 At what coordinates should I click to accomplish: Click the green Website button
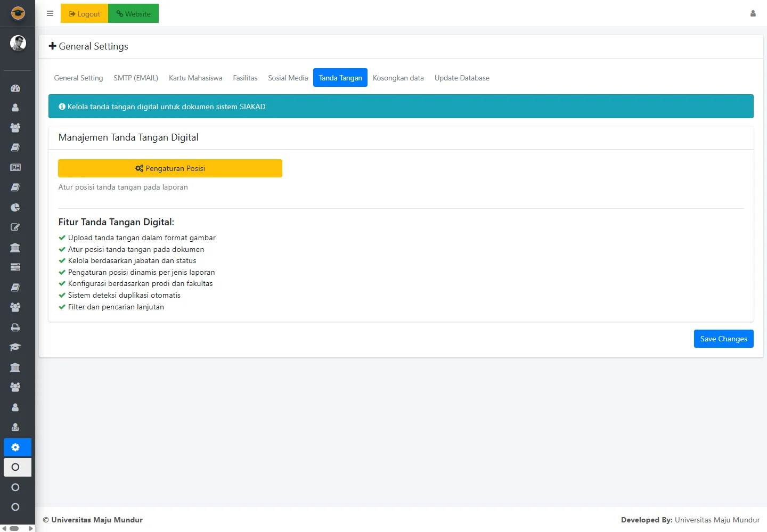coord(133,14)
